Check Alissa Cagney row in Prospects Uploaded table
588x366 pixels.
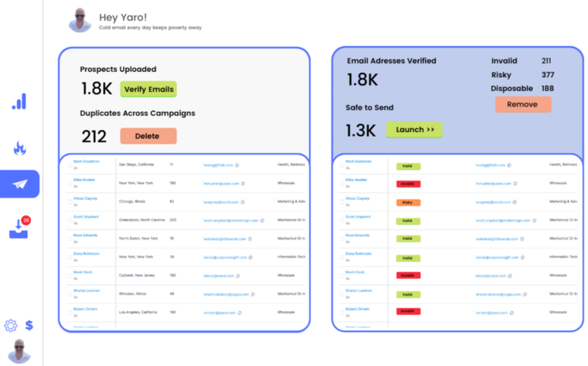(69, 201)
